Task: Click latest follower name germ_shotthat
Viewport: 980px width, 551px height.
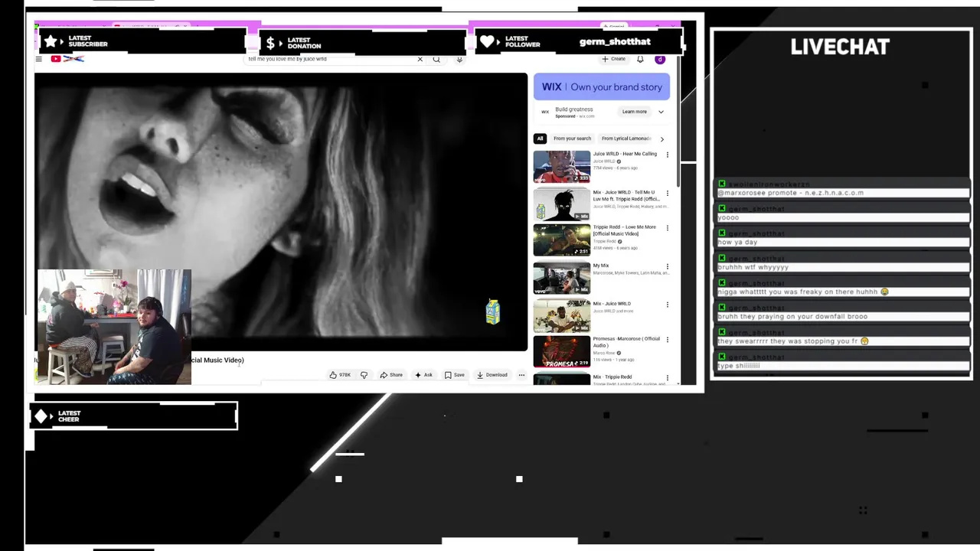Action: click(615, 42)
